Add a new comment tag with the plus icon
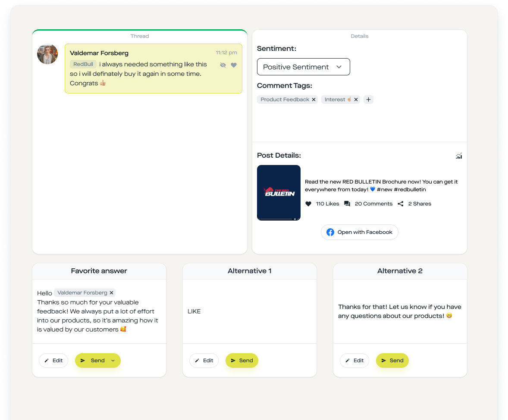 pyautogui.click(x=368, y=100)
